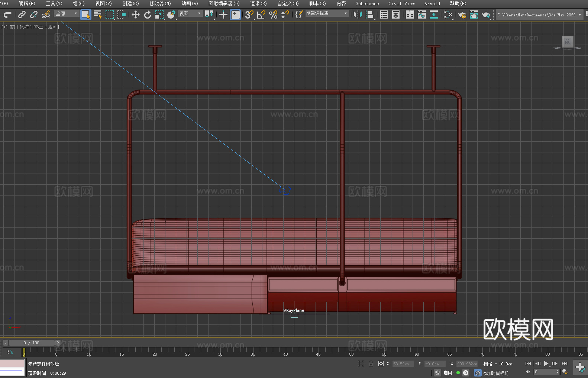The image size is (588, 378).
Task: Open the 渲染(R) menu
Action: [x=258, y=3]
